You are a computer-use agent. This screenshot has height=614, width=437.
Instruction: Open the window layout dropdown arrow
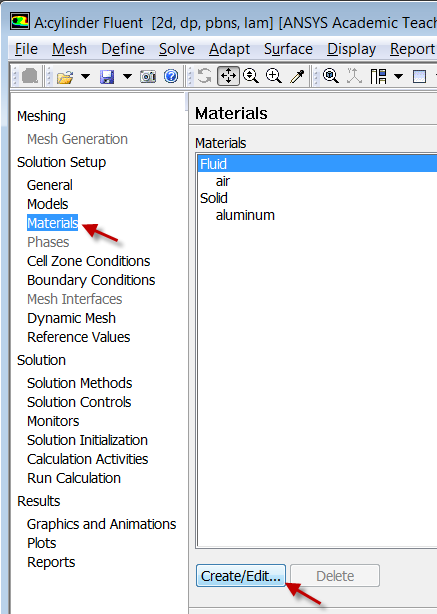point(399,76)
